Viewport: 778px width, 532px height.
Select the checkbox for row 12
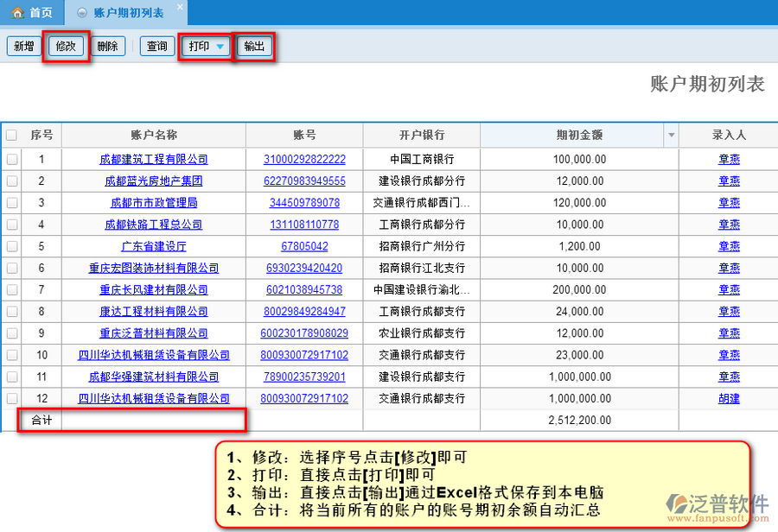click(11, 398)
